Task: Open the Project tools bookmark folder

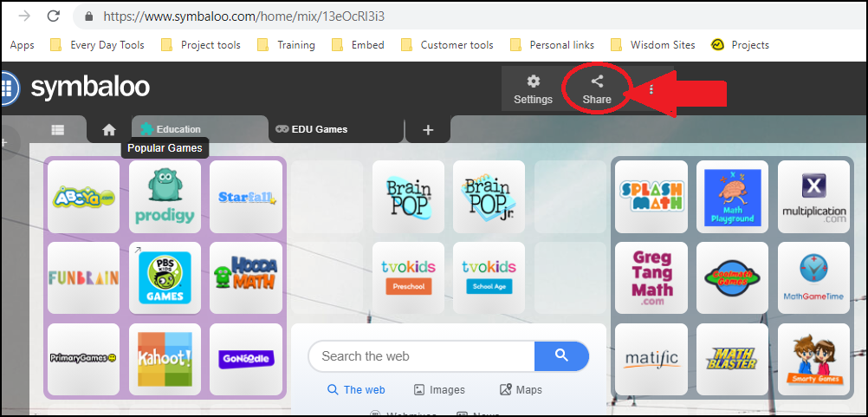Action: (201, 45)
